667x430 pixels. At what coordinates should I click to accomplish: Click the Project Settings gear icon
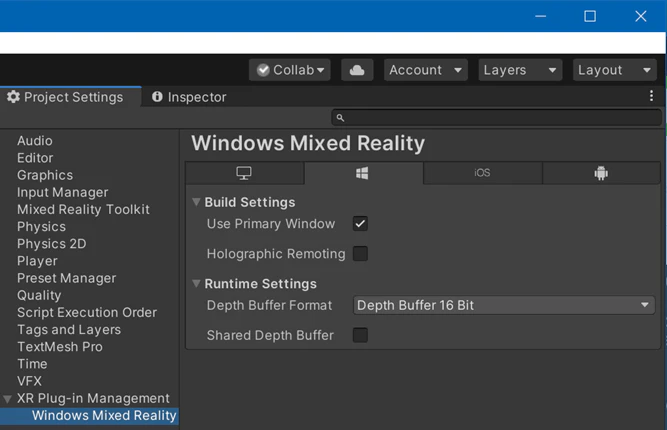[x=13, y=97]
